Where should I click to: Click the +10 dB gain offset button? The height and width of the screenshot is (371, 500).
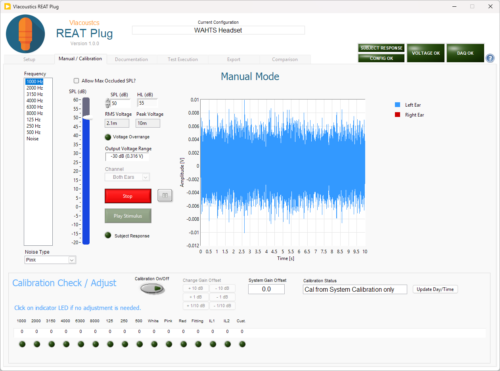pyautogui.click(x=196, y=288)
